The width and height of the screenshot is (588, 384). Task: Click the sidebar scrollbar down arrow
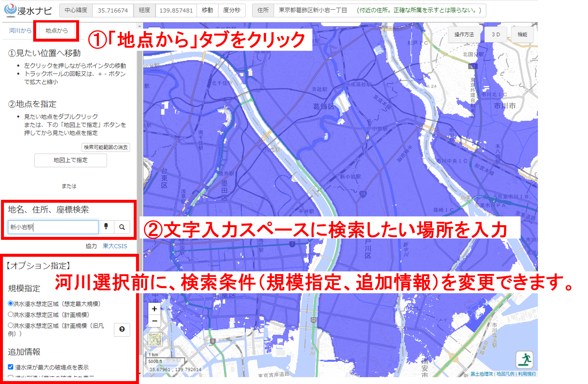(140, 374)
